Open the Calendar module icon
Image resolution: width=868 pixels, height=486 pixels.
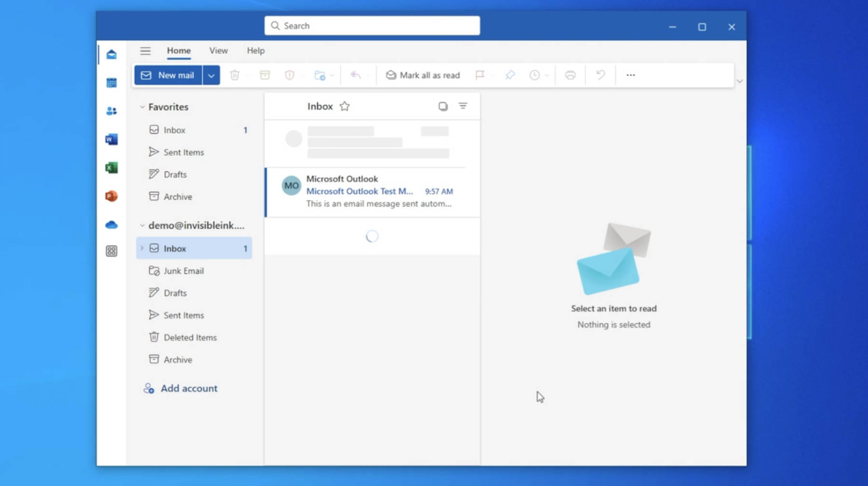(111, 83)
